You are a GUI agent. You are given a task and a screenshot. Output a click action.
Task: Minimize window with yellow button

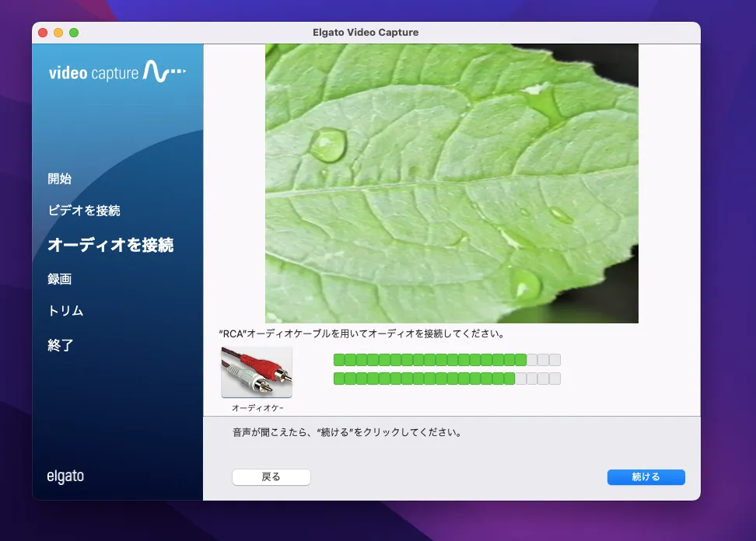coord(58,33)
